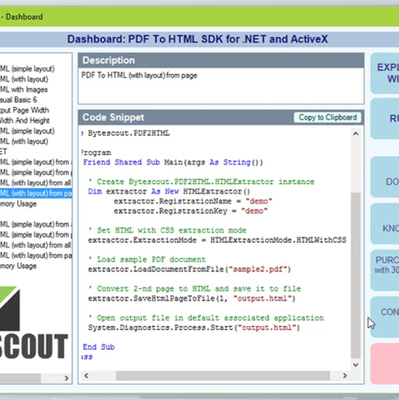Select the "Width And Height" sample
Viewport: 399px width, 400px height.
(x=25, y=120)
